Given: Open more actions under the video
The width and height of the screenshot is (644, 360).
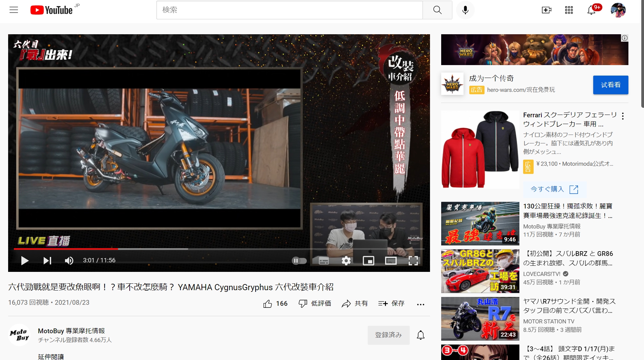Looking at the screenshot, I should pyautogui.click(x=421, y=304).
